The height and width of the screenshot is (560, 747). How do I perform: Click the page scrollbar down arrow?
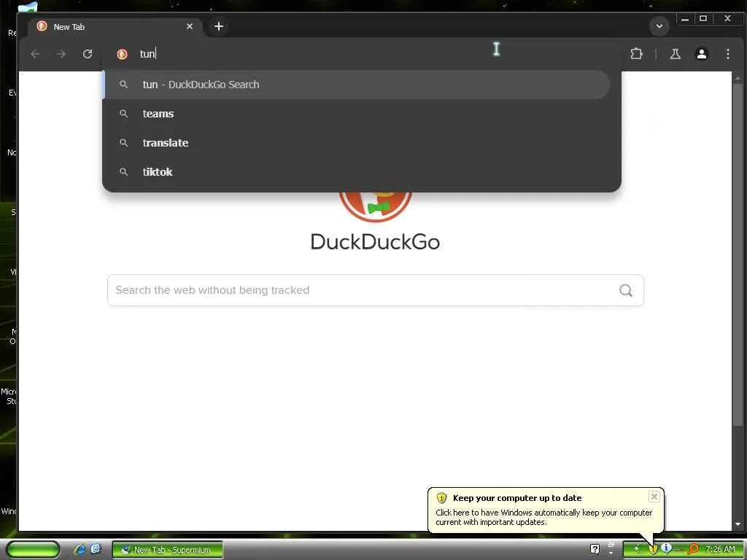[738, 524]
